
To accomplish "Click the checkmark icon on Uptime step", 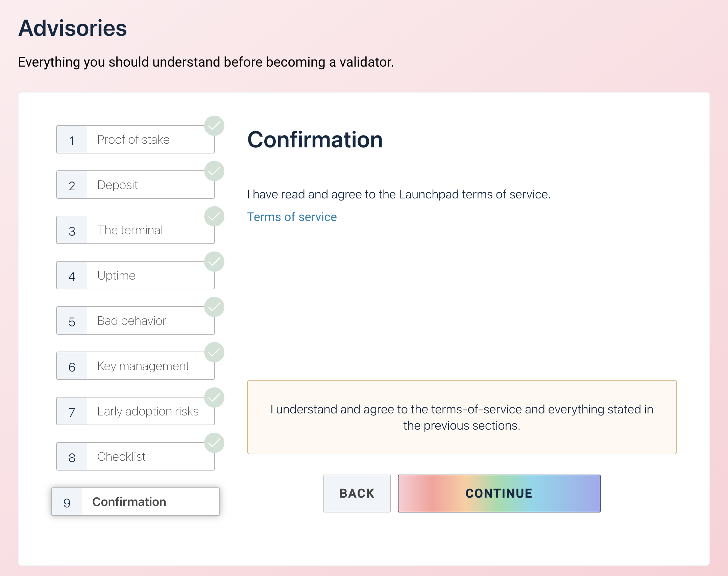I will [214, 262].
